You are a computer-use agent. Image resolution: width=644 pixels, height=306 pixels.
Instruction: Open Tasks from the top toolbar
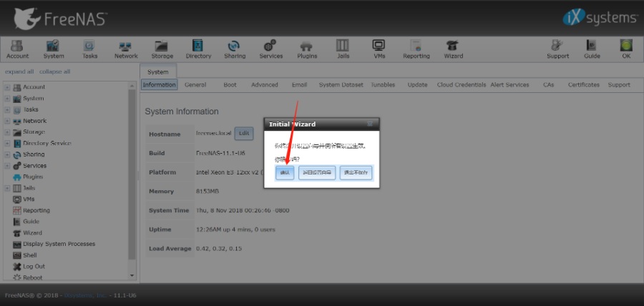click(89, 49)
